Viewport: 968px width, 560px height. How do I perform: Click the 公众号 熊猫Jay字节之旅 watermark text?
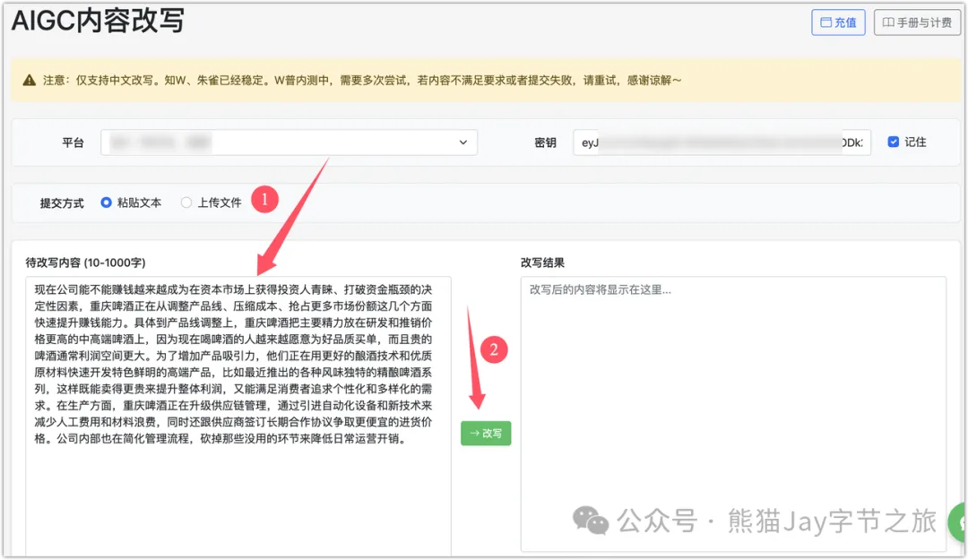pyautogui.click(x=776, y=520)
